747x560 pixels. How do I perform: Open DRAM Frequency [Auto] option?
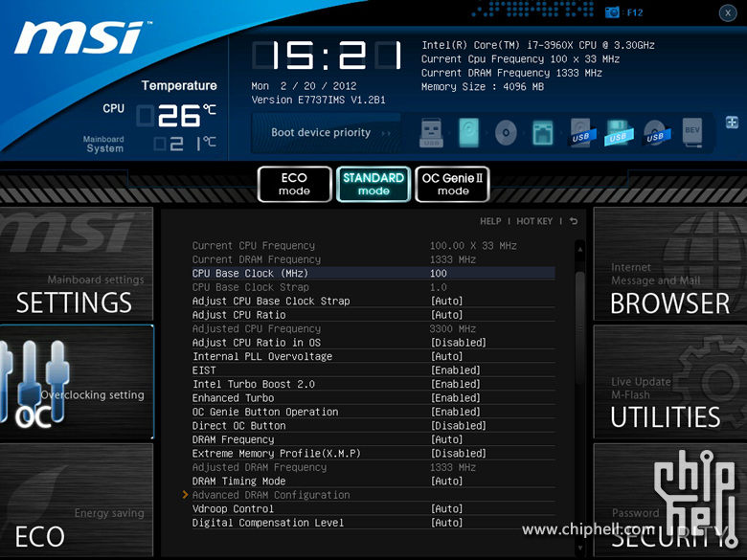tap(446, 439)
